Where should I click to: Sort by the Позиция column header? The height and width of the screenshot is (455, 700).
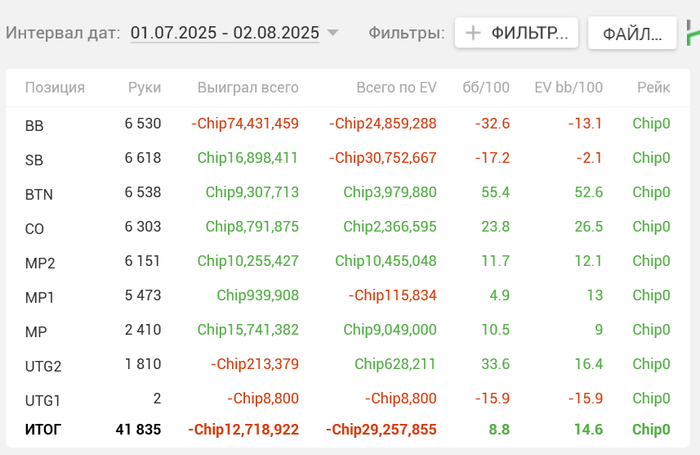55,88
